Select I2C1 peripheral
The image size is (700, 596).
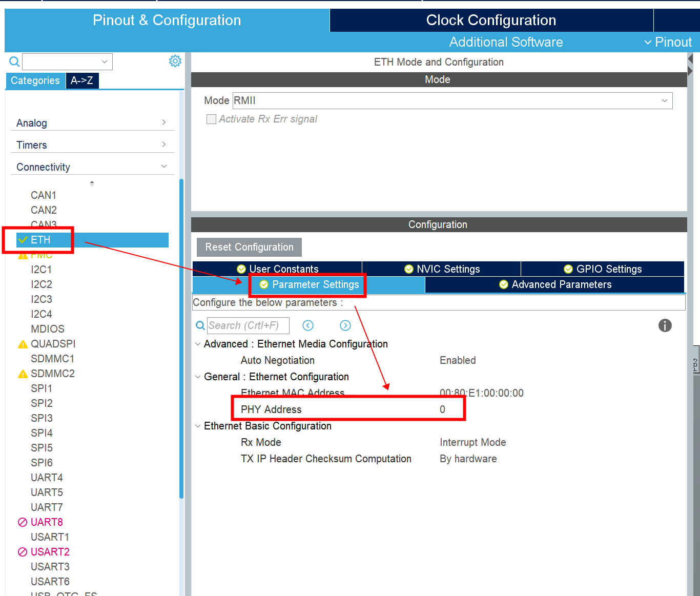click(42, 270)
